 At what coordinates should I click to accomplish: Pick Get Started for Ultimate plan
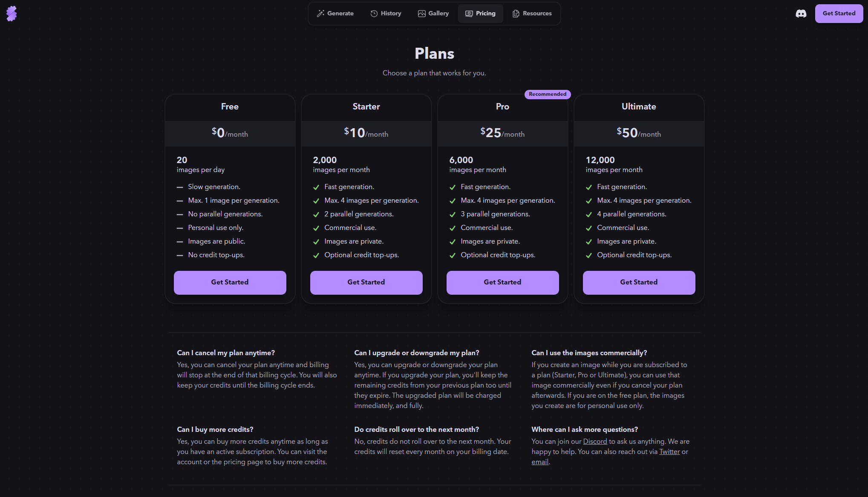coord(639,282)
